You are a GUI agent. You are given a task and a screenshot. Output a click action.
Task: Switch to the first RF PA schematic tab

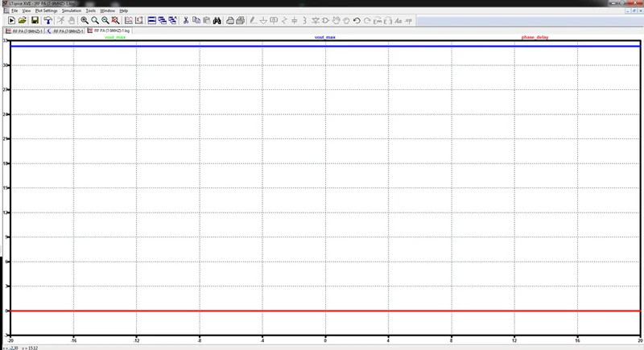point(24,31)
